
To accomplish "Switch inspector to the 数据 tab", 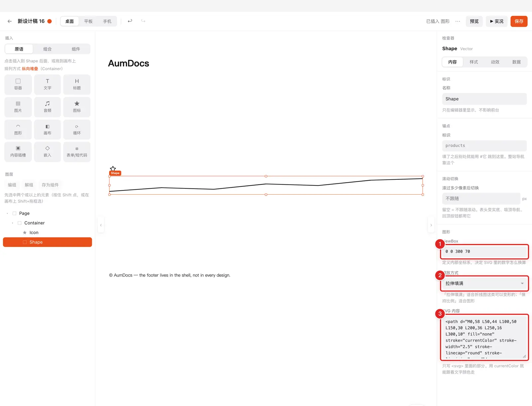I will 516,62.
